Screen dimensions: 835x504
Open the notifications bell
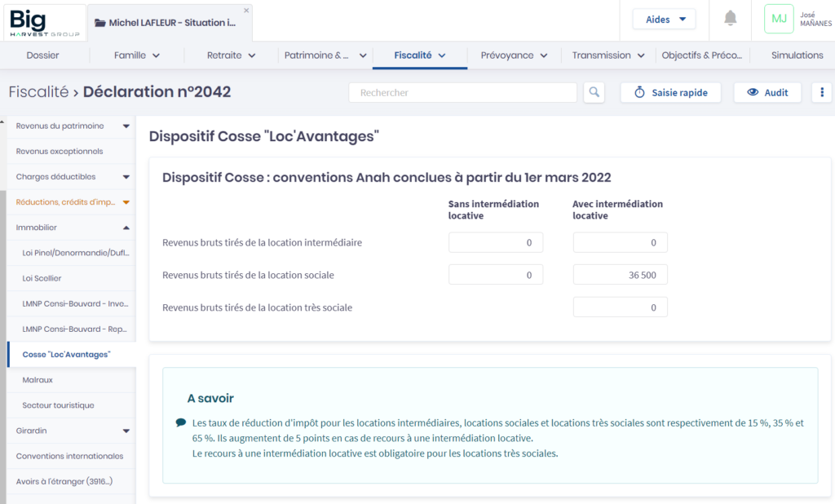click(x=731, y=19)
